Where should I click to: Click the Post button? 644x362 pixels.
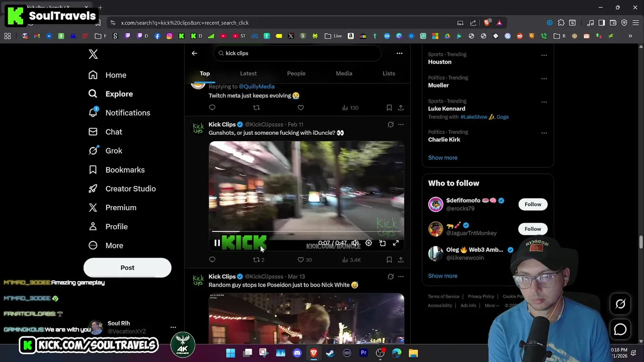pyautogui.click(x=127, y=267)
